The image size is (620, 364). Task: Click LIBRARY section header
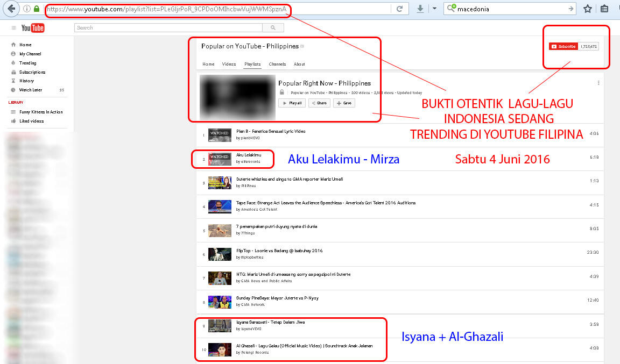16,102
